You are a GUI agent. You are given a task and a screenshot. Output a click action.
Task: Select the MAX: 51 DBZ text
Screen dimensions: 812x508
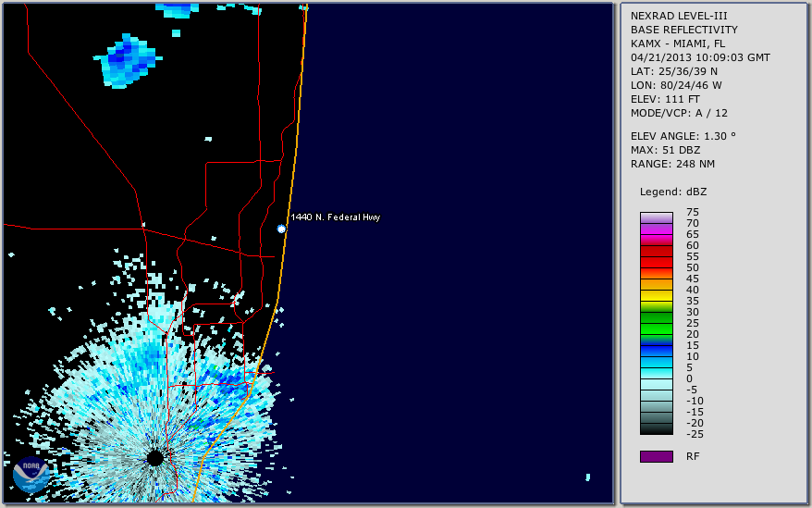[666, 150]
